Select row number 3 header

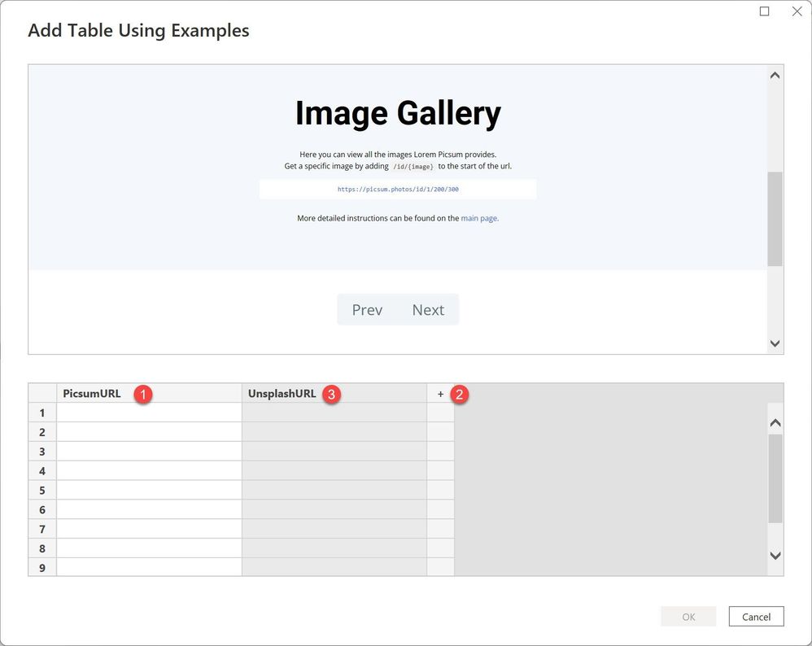[42, 452]
